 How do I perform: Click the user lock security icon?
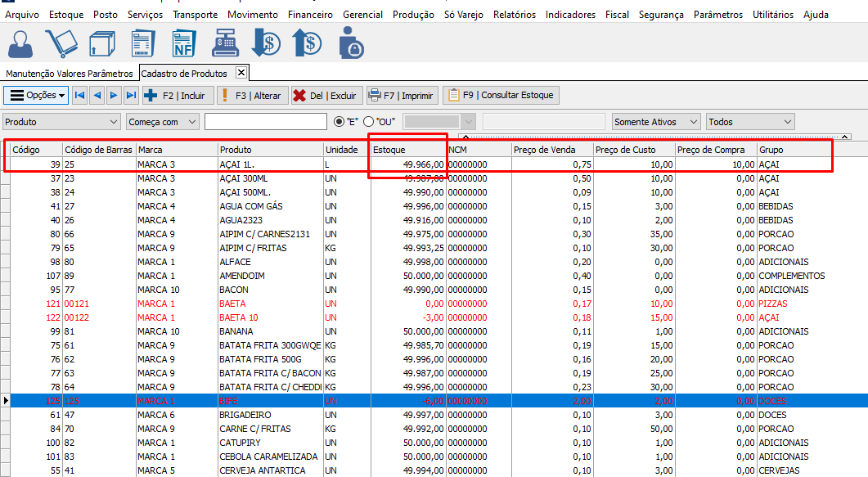(350, 43)
